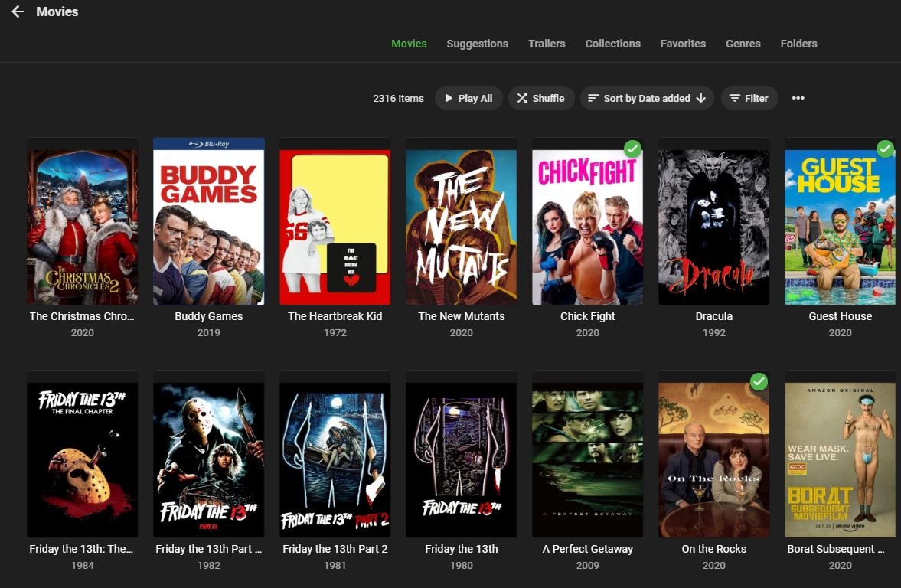Click the On the Rocks title text
This screenshot has width=901, height=588.
coord(713,549)
